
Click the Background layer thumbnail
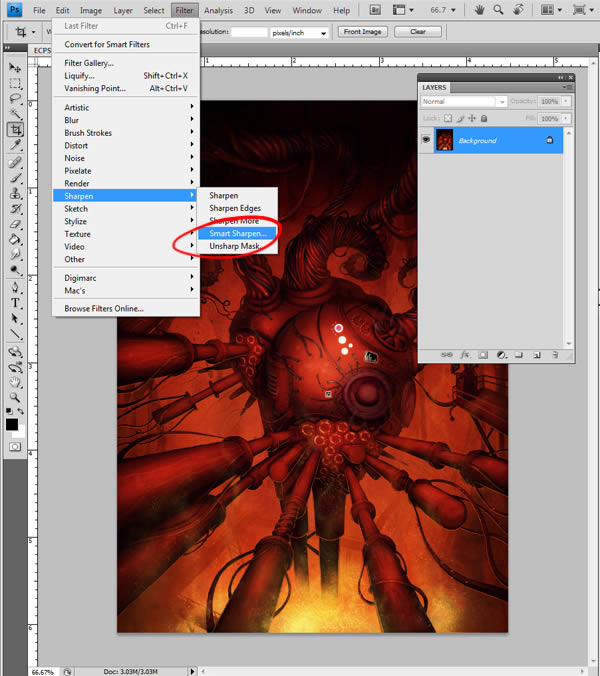(x=444, y=140)
